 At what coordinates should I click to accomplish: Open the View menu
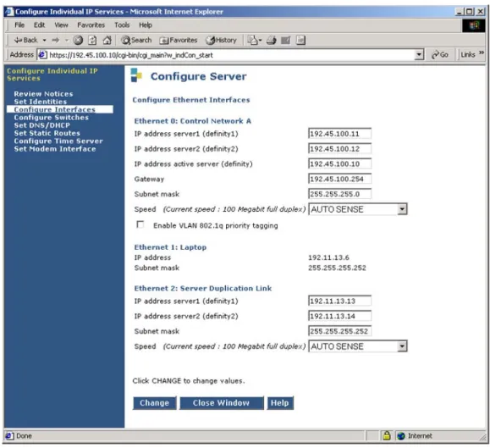tap(61, 25)
